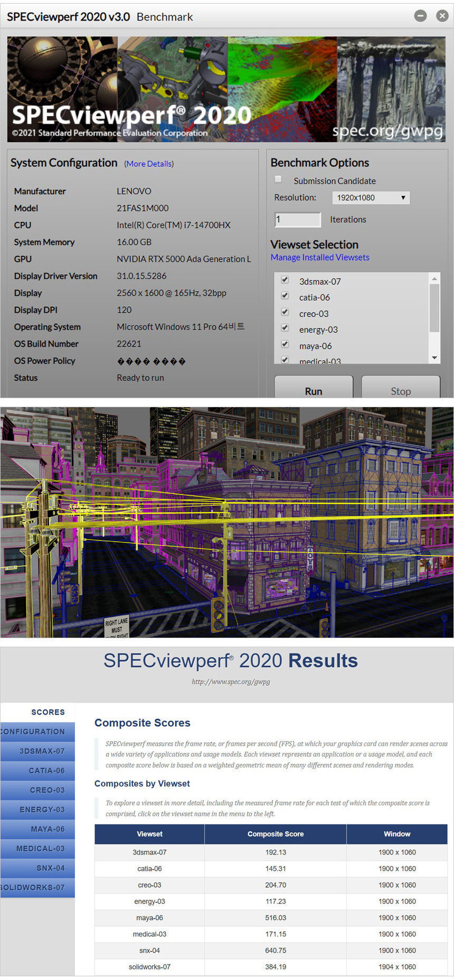This screenshot has width=454, height=980.
Task: Click the 192.13 composite score value
Action: click(x=276, y=852)
